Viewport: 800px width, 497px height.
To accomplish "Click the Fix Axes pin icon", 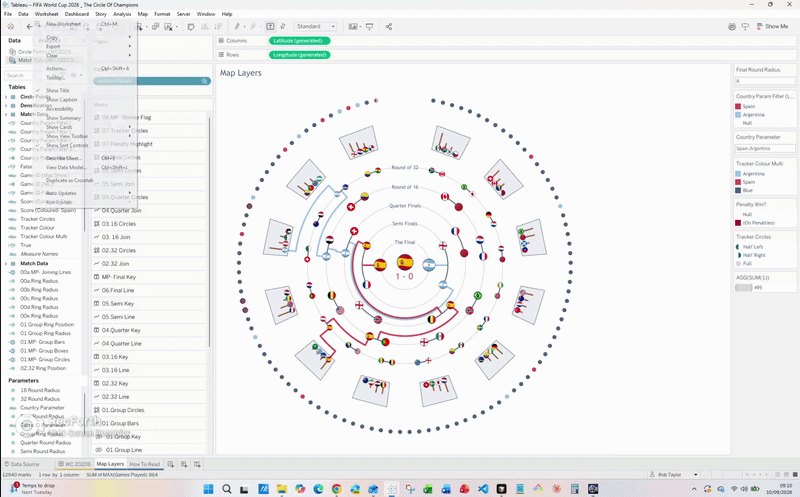I will (x=283, y=27).
